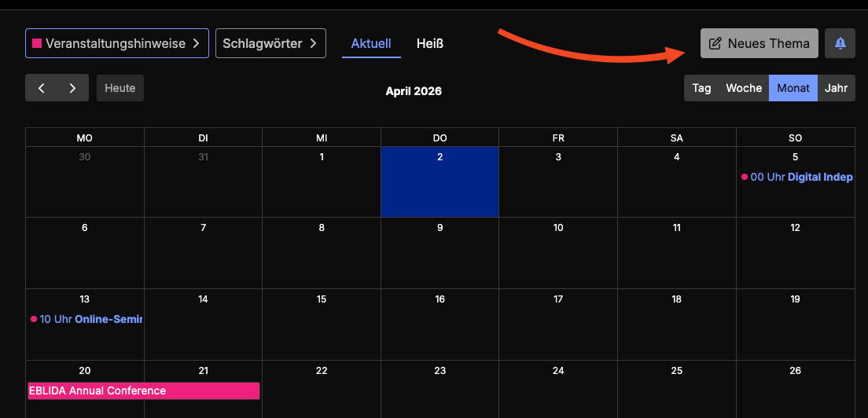Switch calendar to Tag view
The height and width of the screenshot is (418, 868).
pos(701,88)
